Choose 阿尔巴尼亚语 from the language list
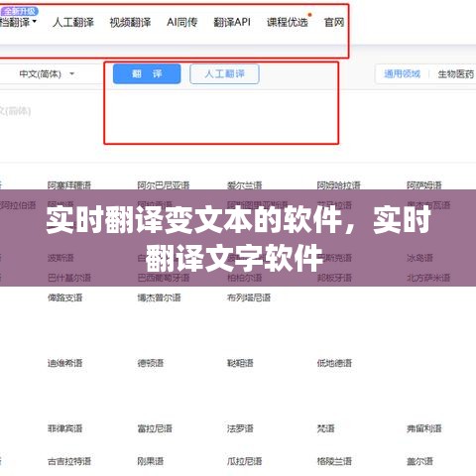 164,185
